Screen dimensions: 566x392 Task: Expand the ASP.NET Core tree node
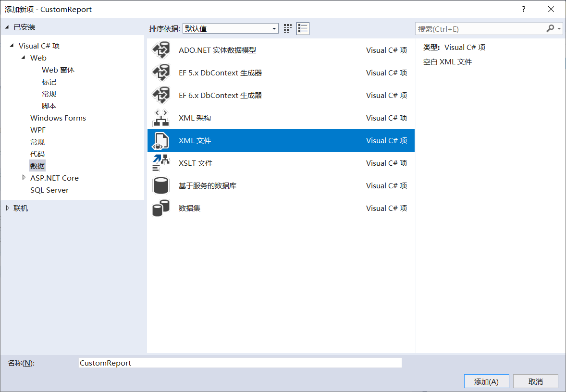click(25, 178)
